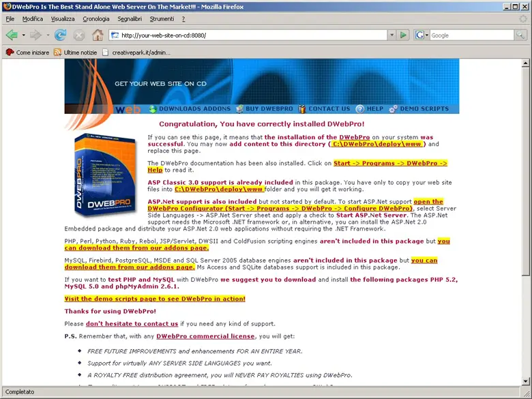
Task: Click the open the DWebPro Configurator link
Action: (x=280, y=208)
